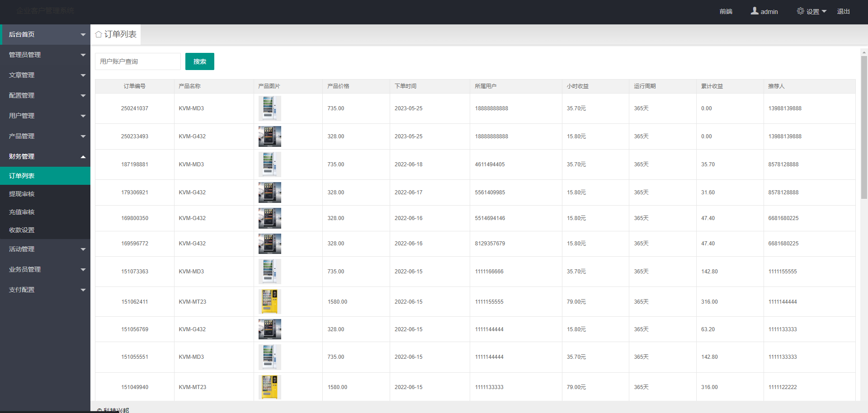Expand the 支付配置 sidebar section
Image resolution: width=868 pixels, height=413 pixels.
45,290
